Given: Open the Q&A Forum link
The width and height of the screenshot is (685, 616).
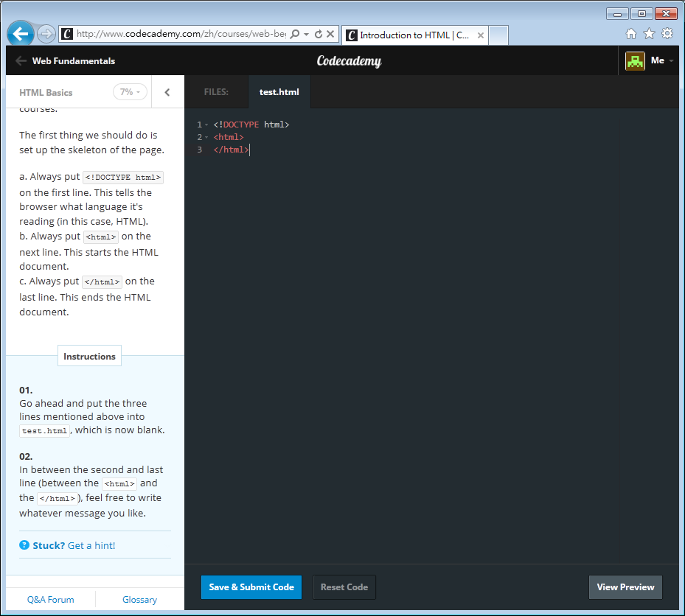Looking at the screenshot, I should click(51, 600).
